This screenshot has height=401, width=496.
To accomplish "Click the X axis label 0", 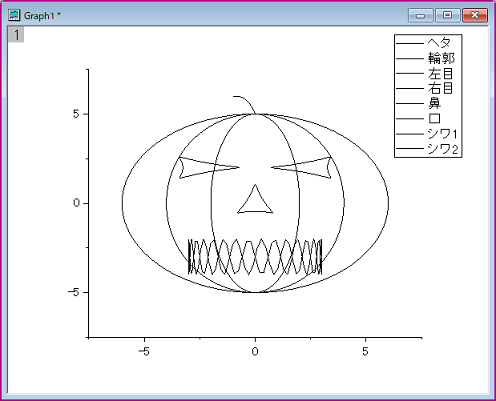I will pos(255,351).
